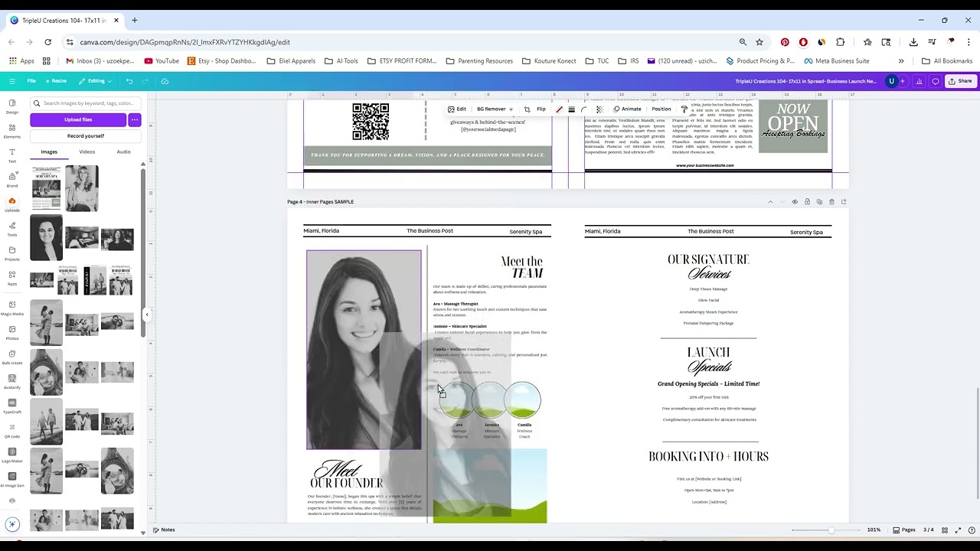The height and width of the screenshot is (551, 980).
Task: Open the Flip menu
Action: click(541, 109)
